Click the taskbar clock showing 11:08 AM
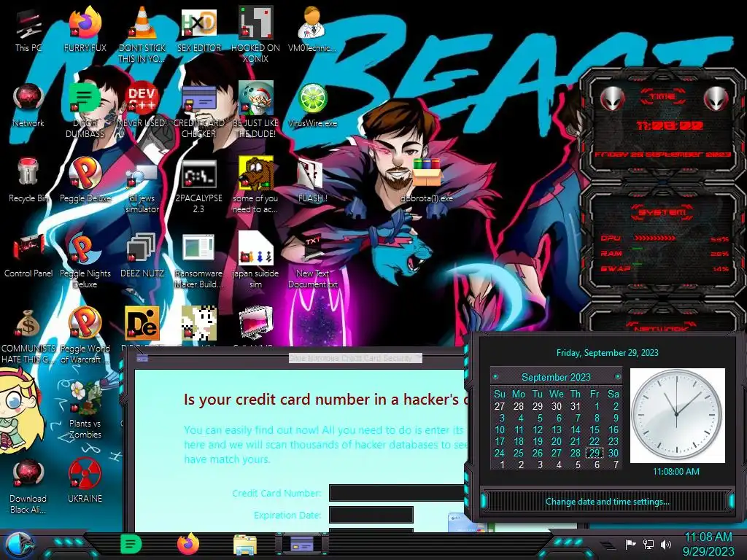 pos(708,544)
